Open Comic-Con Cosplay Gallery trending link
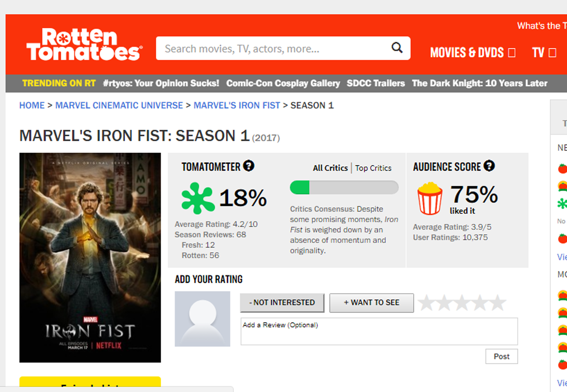 [283, 83]
